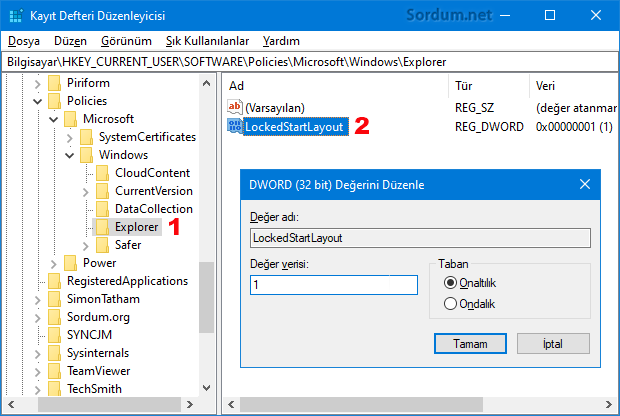Click the SimonTatham folder icon
This screenshot has width=620, height=416.
point(55,299)
